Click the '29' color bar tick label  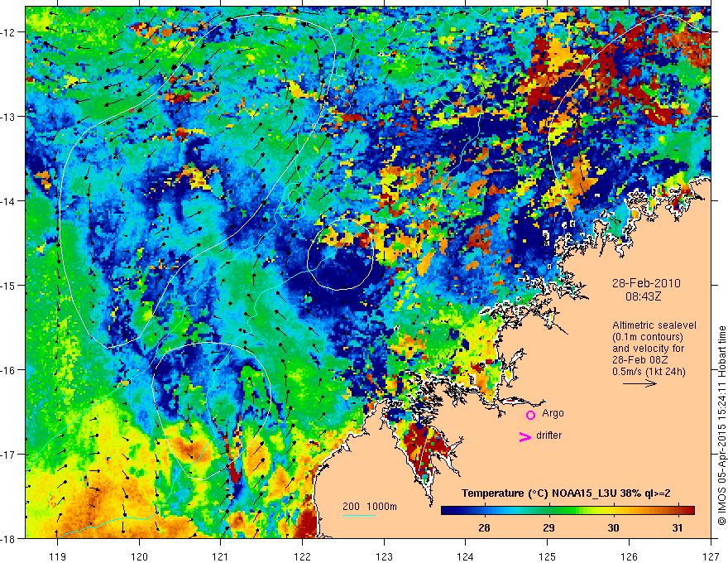tap(548, 527)
